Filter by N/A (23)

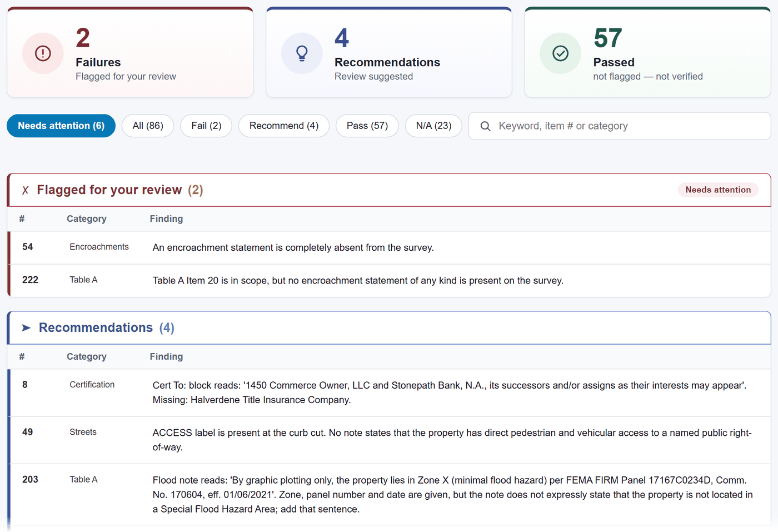pos(433,126)
